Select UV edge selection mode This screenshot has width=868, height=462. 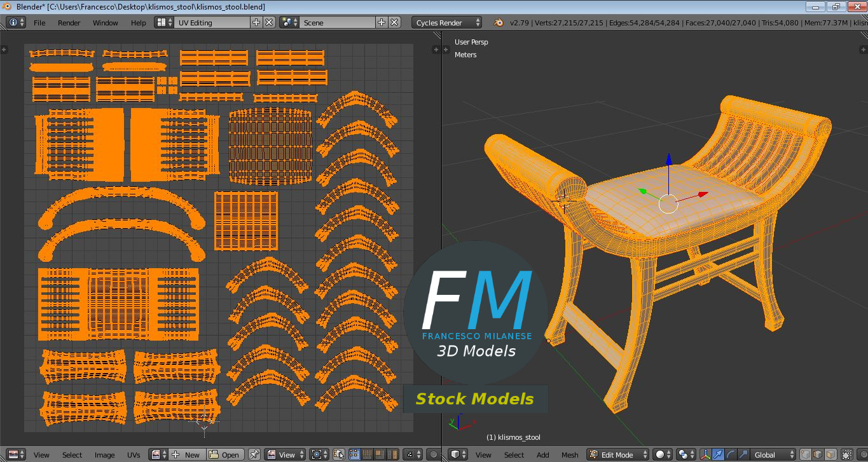tap(367, 454)
